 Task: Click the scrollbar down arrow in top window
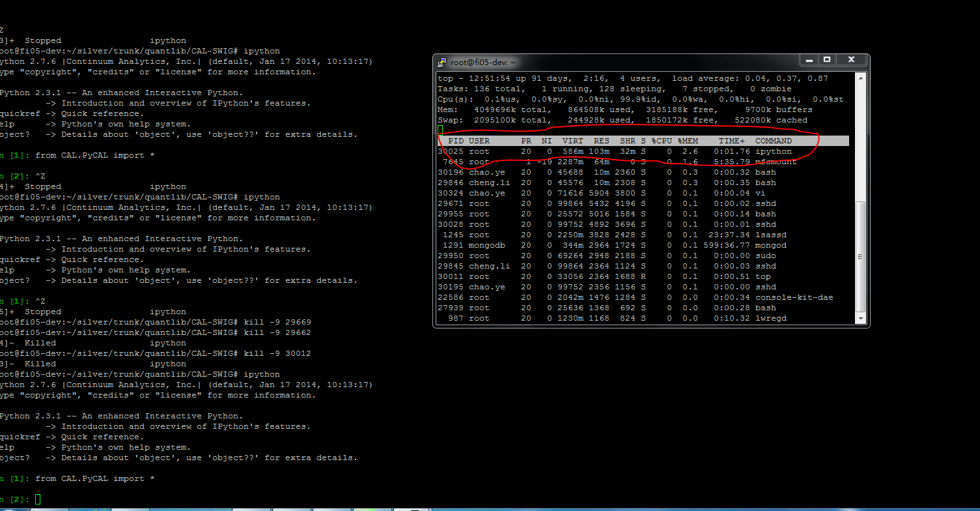click(x=861, y=319)
